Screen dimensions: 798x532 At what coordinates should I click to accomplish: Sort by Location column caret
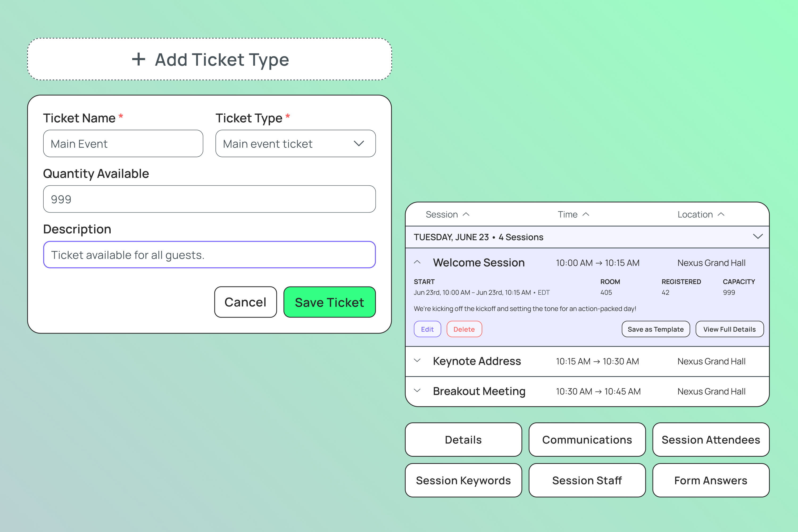point(721,214)
